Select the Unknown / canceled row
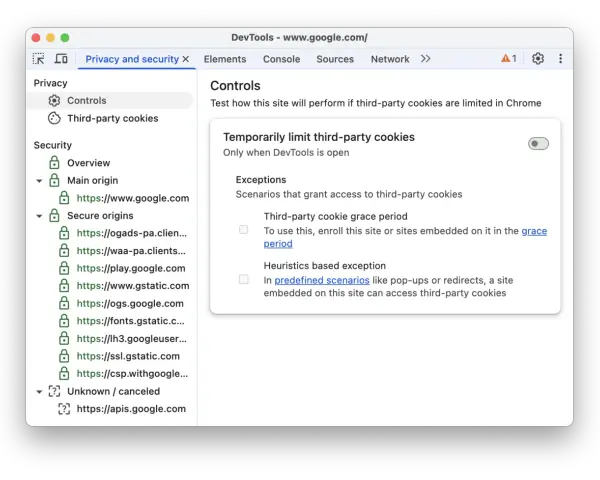Image resolution: width=600 pixels, height=480 pixels. click(110, 391)
